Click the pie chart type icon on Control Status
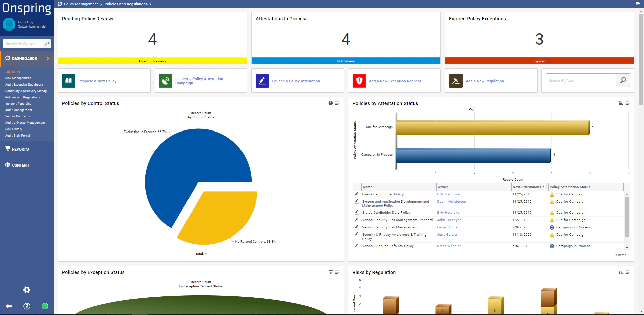 tap(331, 103)
